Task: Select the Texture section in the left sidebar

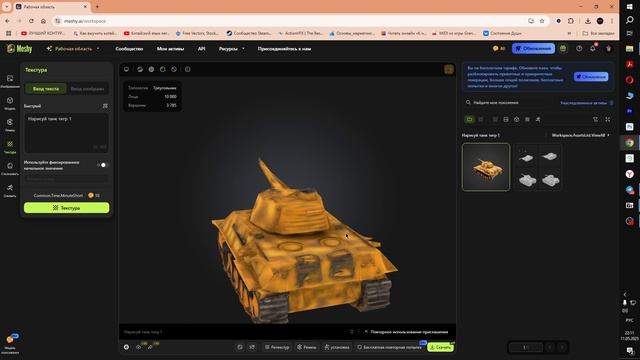Action: [x=10, y=147]
